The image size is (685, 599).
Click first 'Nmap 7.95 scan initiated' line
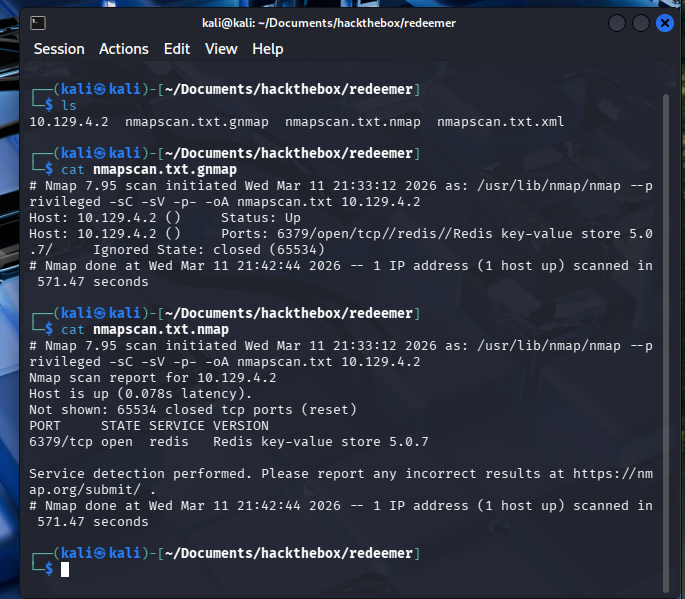point(341,185)
